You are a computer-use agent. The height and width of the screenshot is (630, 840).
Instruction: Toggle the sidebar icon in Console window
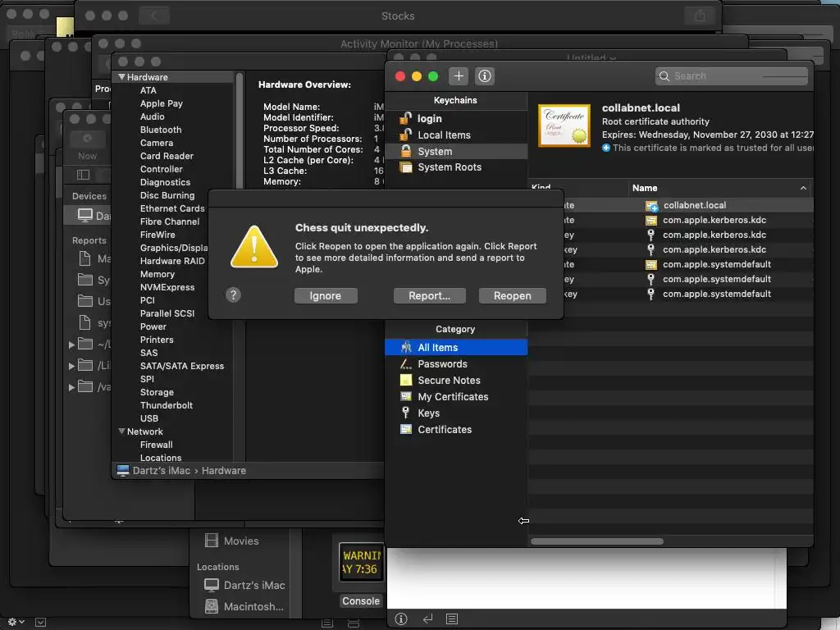[83, 175]
